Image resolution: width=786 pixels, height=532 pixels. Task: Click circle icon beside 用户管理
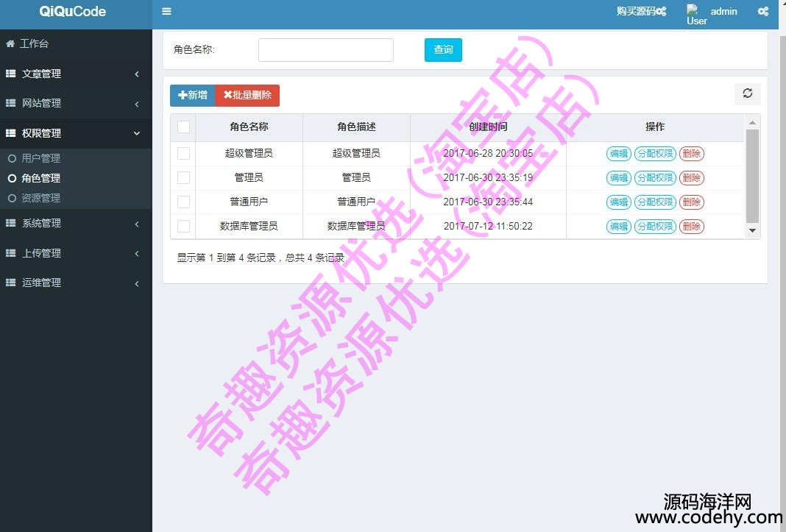click(x=12, y=158)
